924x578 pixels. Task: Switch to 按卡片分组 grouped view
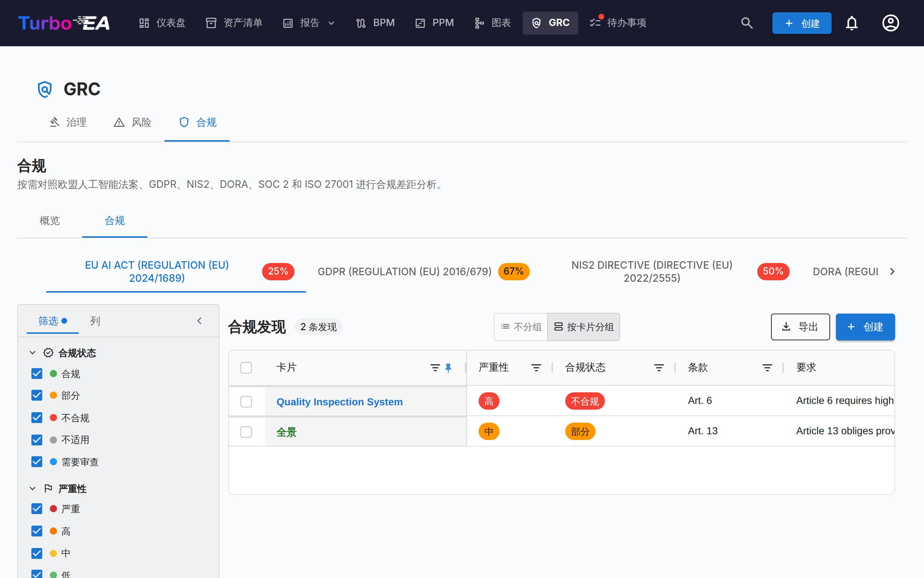(583, 327)
